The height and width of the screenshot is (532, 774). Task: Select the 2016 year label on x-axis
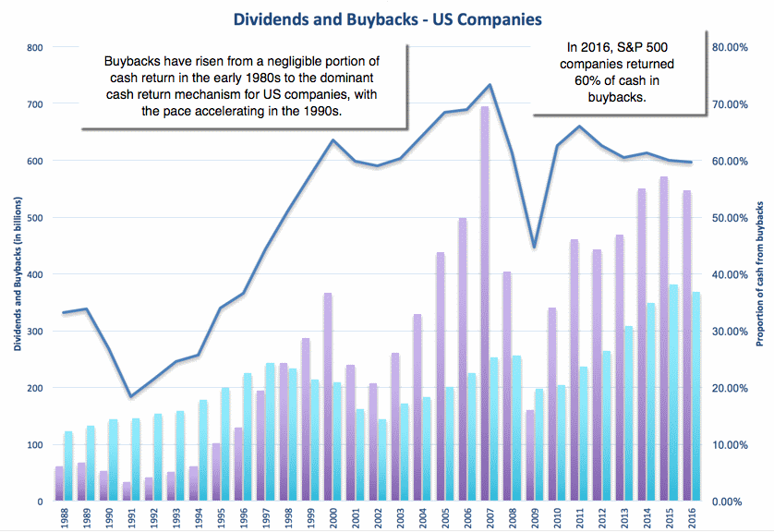[x=691, y=518]
